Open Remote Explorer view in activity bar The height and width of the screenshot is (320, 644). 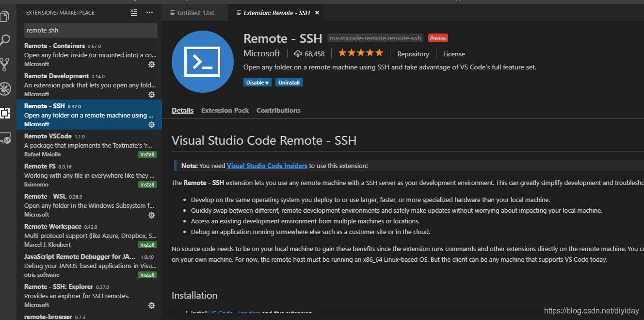pos(4,139)
